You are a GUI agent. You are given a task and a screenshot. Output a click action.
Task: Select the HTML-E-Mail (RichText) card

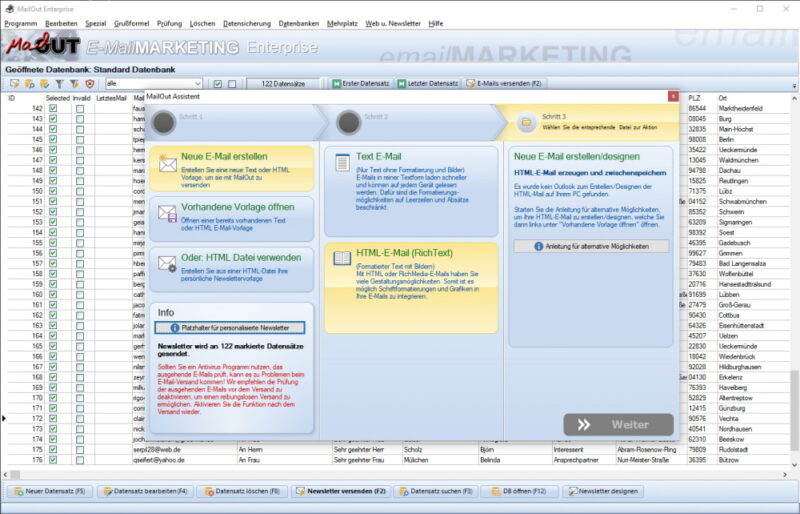[411, 288]
